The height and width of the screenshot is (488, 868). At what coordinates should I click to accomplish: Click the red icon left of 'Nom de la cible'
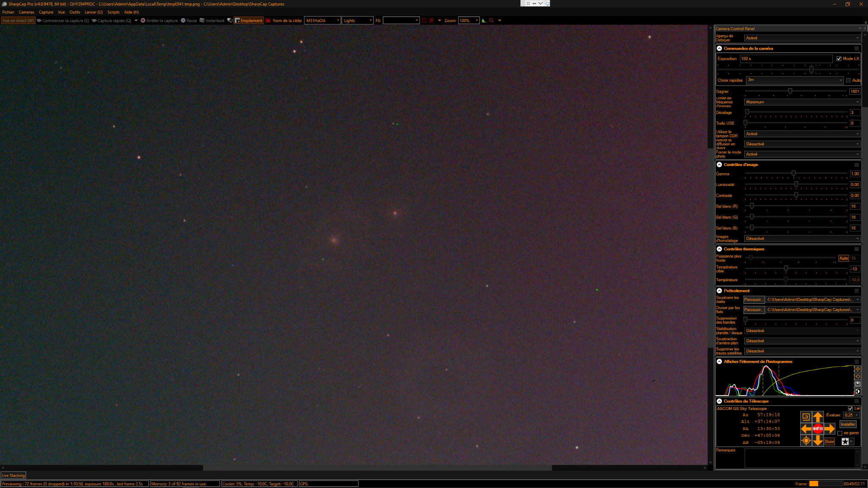coord(268,20)
